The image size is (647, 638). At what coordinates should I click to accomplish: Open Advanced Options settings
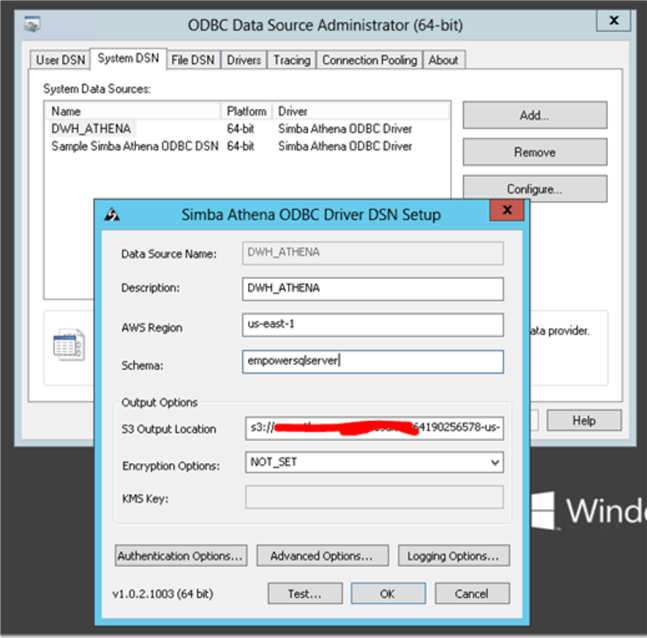pos(321,556)
